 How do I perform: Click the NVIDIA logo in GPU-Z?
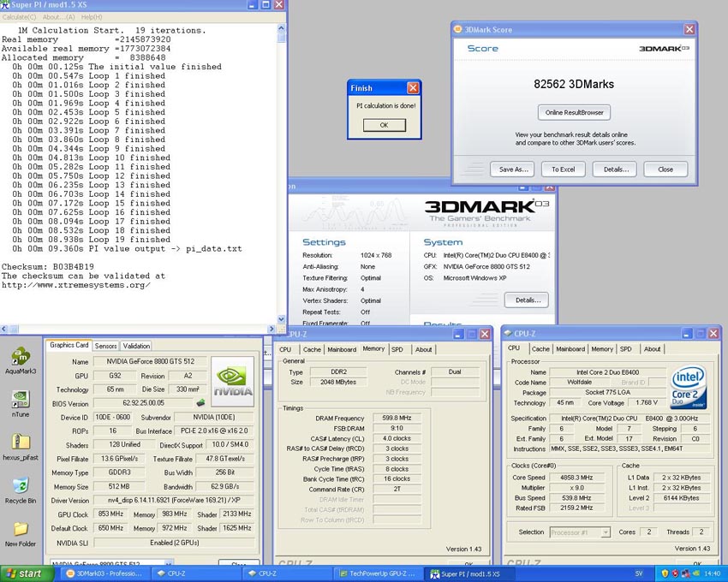[233, 382]
